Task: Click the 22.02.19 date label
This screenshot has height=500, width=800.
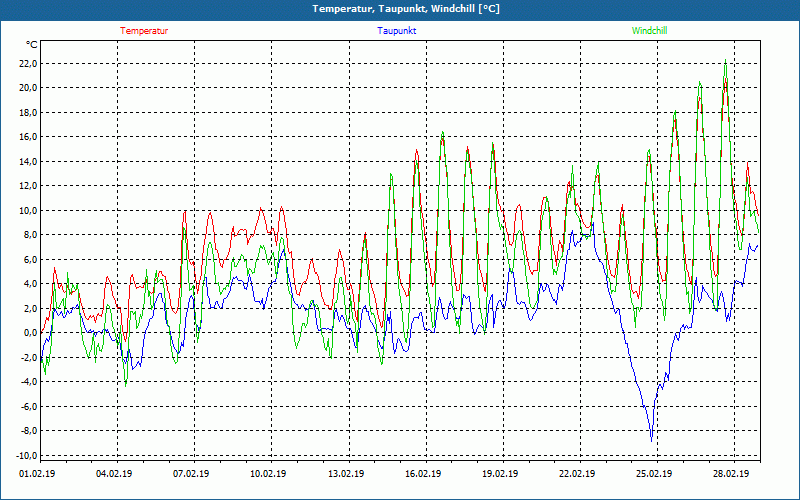Action: pos(578,473)
